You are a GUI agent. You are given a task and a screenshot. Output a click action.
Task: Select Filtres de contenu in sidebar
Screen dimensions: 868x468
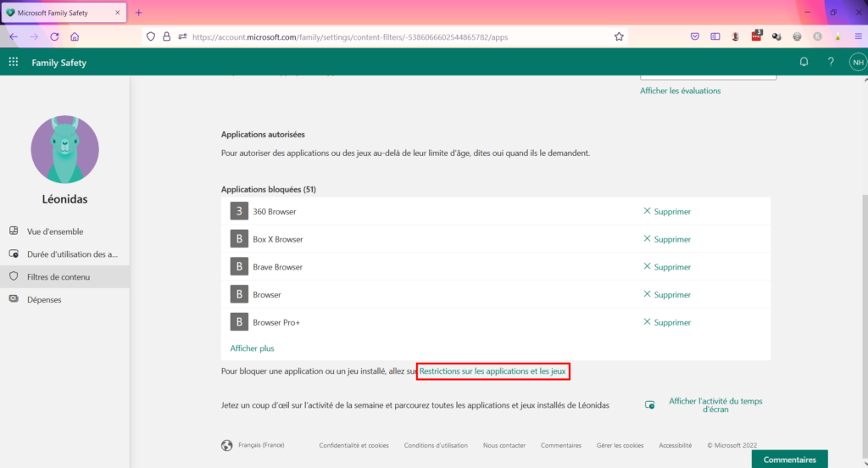[x=64, y=277]
